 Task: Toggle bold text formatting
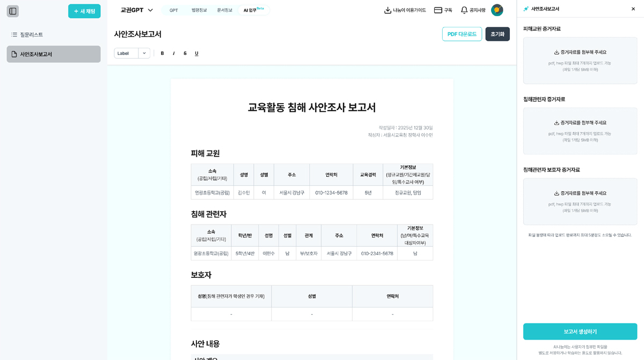pos(163,53)
